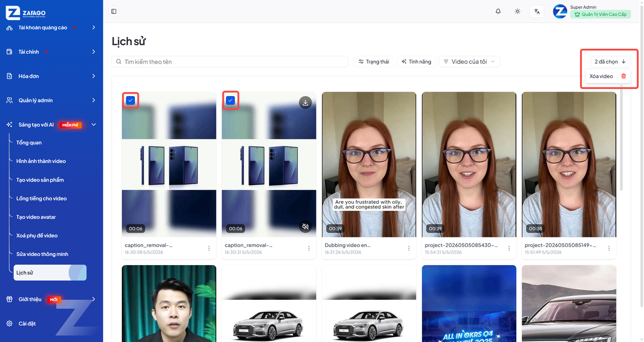The width and height of the screenshot is (644, 342).
Task: Click the MIỄN PHÍ badge
Action: (x=70, y=125)
